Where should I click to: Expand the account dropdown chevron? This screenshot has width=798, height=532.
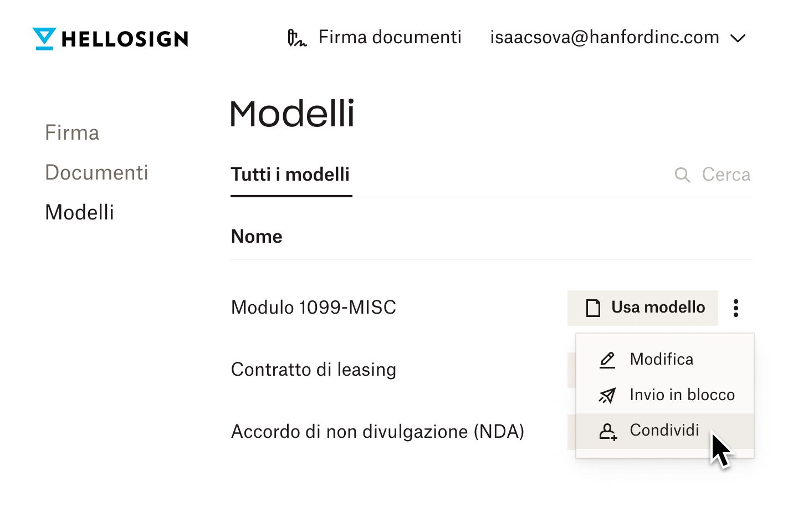(738, 38)
